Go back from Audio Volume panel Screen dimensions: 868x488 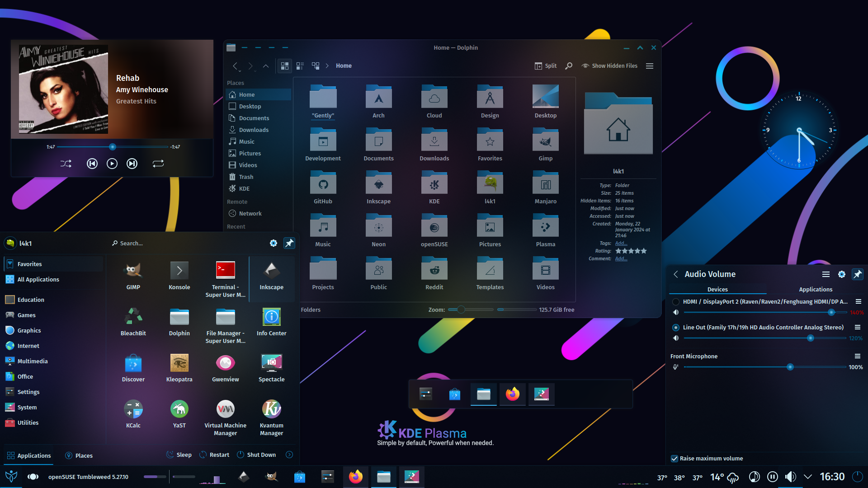click(676, 274)
